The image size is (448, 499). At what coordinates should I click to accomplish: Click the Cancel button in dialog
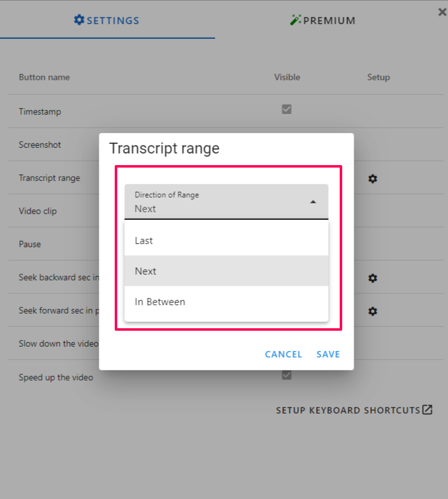point(284,354)
